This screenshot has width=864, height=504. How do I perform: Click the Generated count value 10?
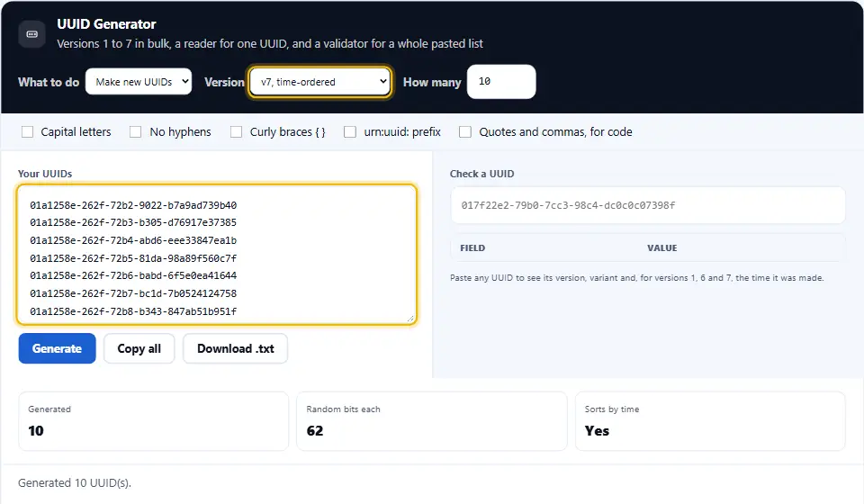pos(36,431)
